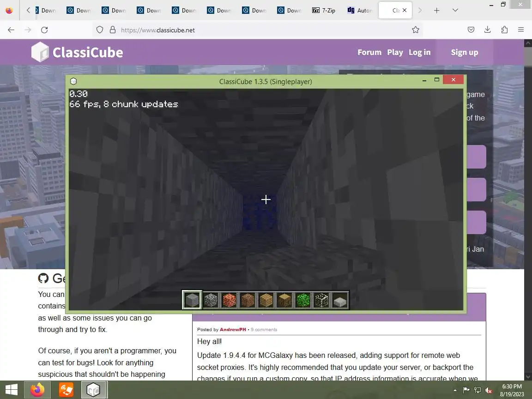This screenshot has width=532, height=399.
Task: Open the 9 comments link
Action: coord(264,329)
